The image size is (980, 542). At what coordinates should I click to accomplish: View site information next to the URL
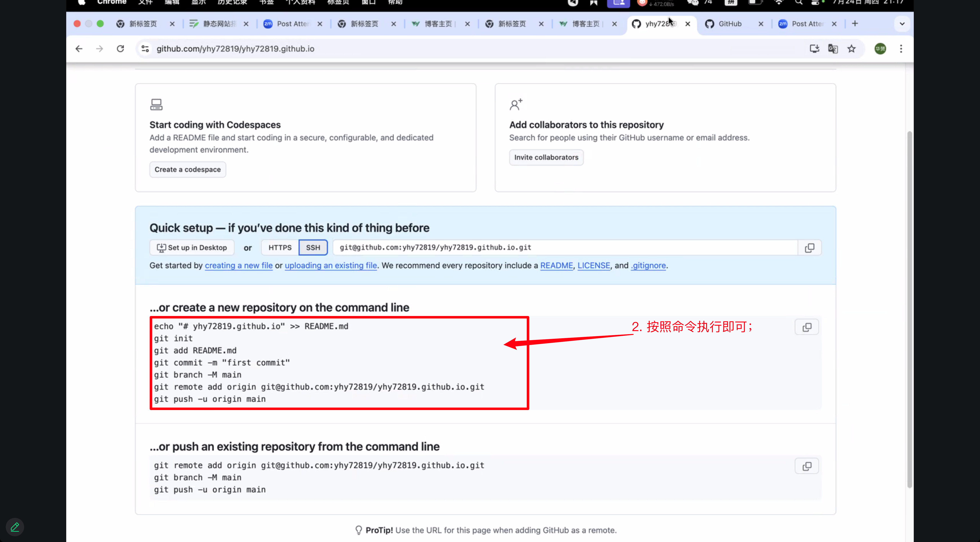145,49
